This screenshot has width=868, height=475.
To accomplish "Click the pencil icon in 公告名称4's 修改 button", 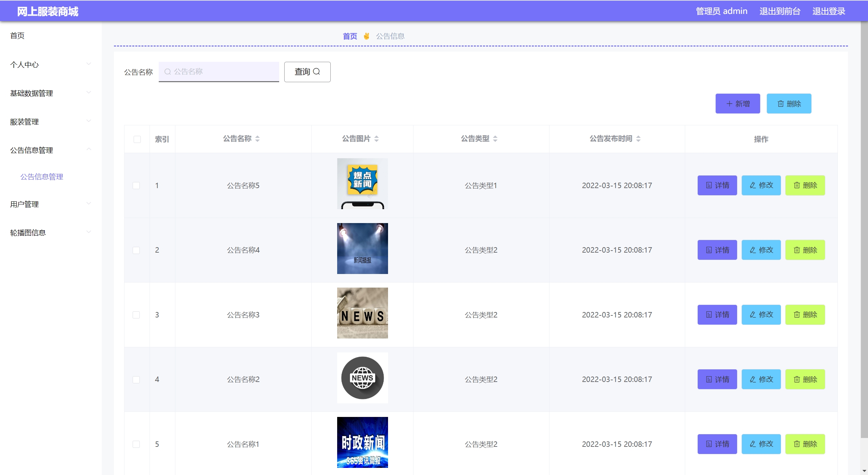I will click(753, 250).
